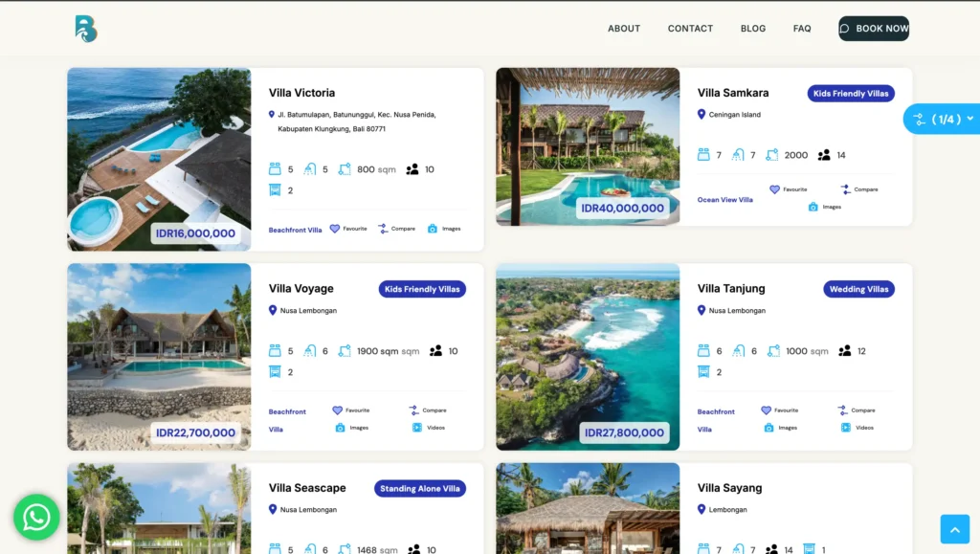Click the Compare icon for Villa Voyage

click(x=413, y=410)
